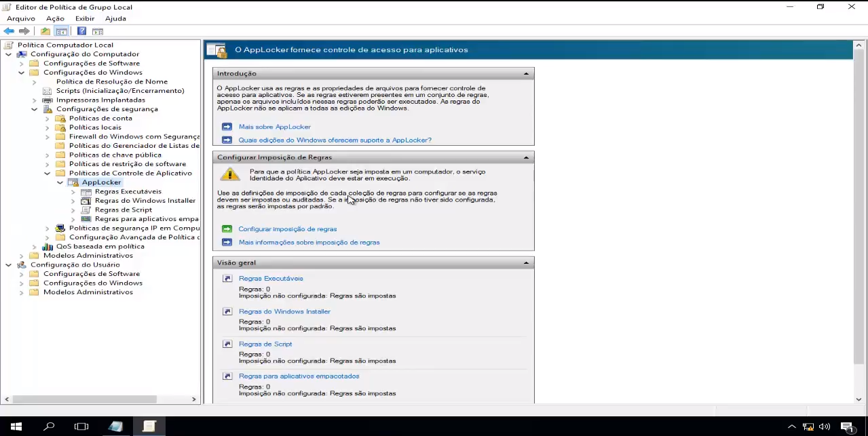The width and height of the screenshot is (868, 436).
Task: Click the details pane scroll up arrow
Action: (859, 45)
